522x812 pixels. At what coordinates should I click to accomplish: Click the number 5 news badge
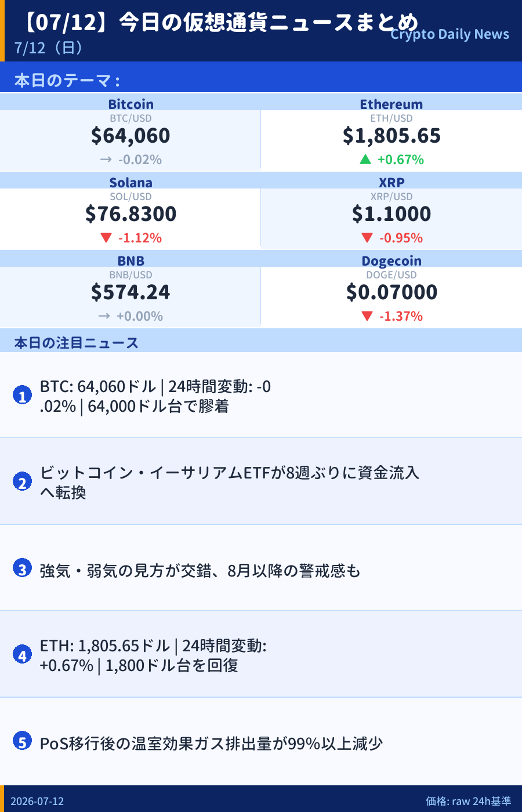tap(22, 741)
